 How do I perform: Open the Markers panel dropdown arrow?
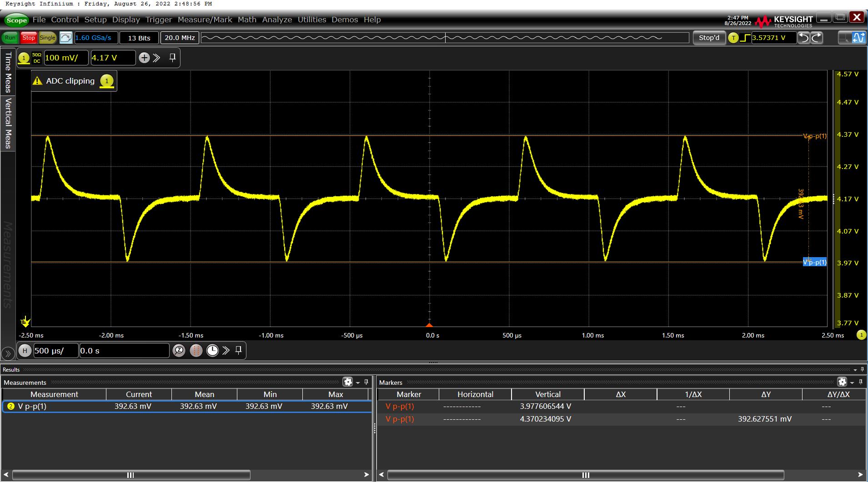click(x=852, y=383)
